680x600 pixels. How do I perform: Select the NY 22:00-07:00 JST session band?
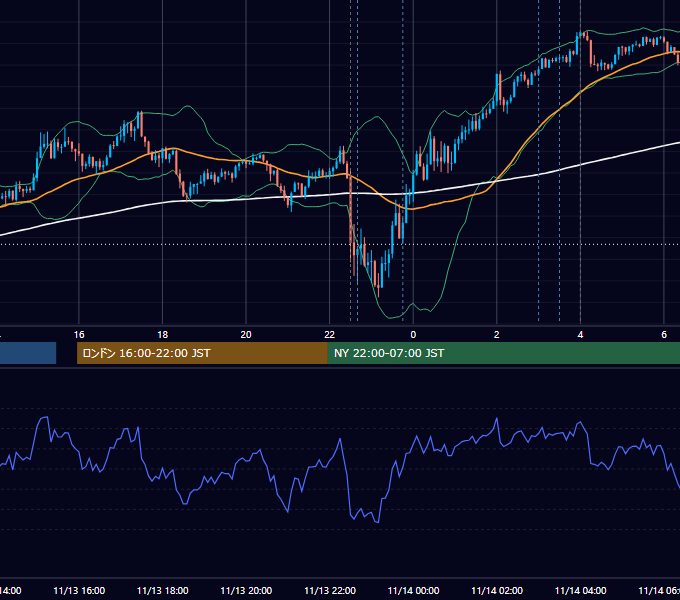pos(503,353)
